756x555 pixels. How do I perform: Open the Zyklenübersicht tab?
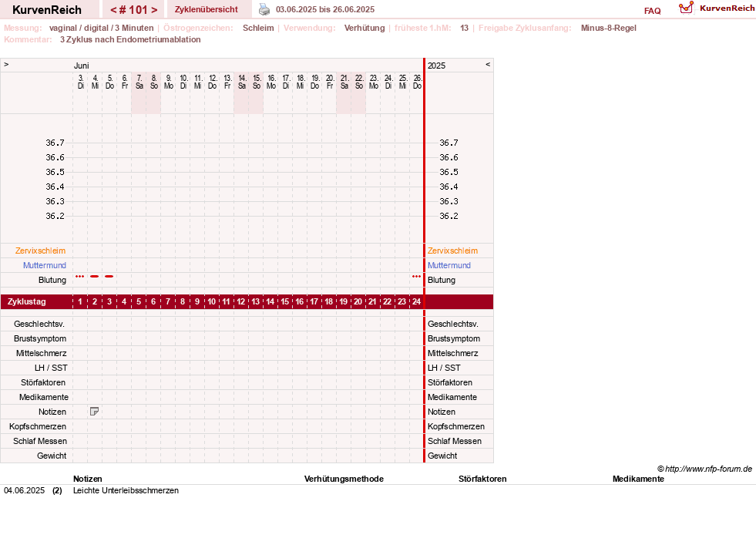pos(207,9)
